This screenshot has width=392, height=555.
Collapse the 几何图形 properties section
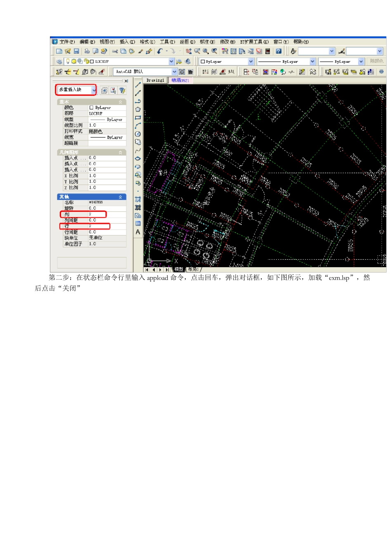point(120,152)
